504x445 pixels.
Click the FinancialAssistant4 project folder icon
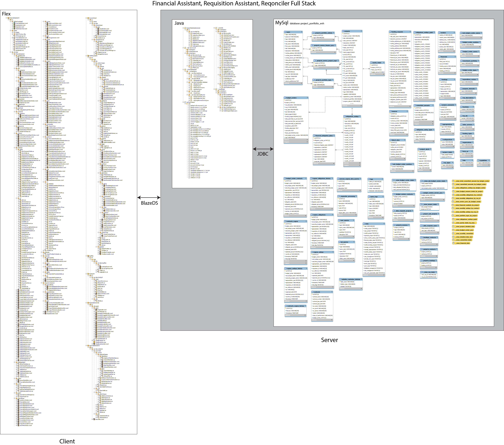tap(8, 18)
